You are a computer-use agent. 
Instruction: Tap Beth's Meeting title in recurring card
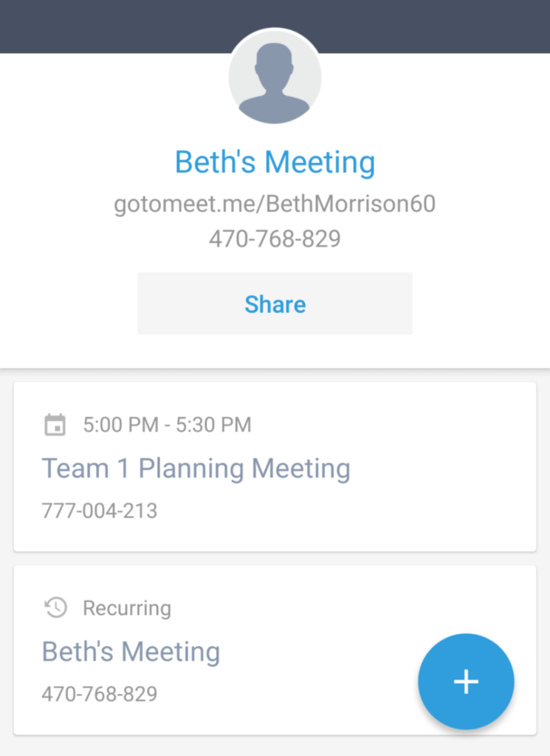131,652
